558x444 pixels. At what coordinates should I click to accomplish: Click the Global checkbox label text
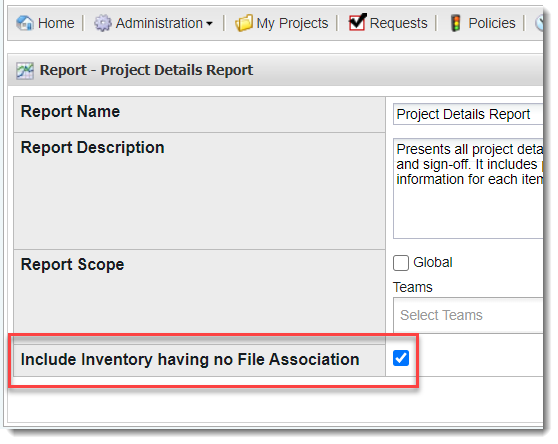pos(432,263)
